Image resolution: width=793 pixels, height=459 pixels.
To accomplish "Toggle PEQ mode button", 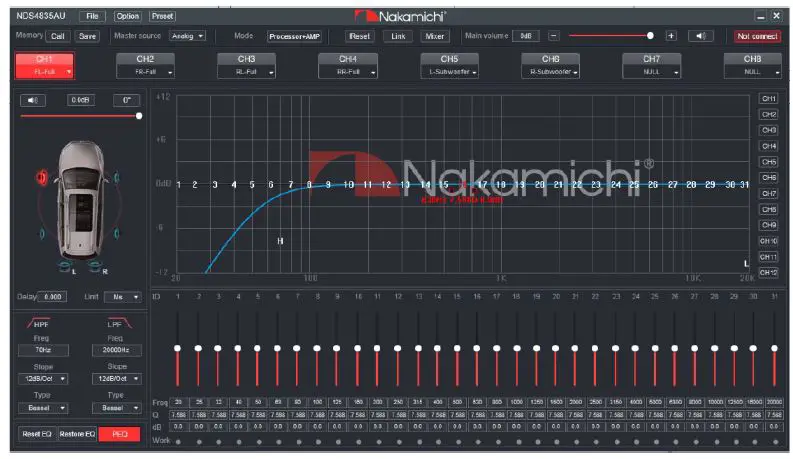I will tap(119, 434).
